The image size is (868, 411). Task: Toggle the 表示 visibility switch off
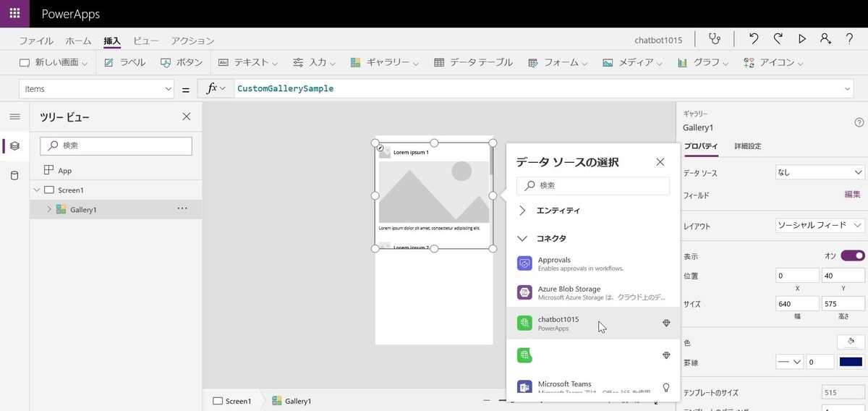pos(853,255)
